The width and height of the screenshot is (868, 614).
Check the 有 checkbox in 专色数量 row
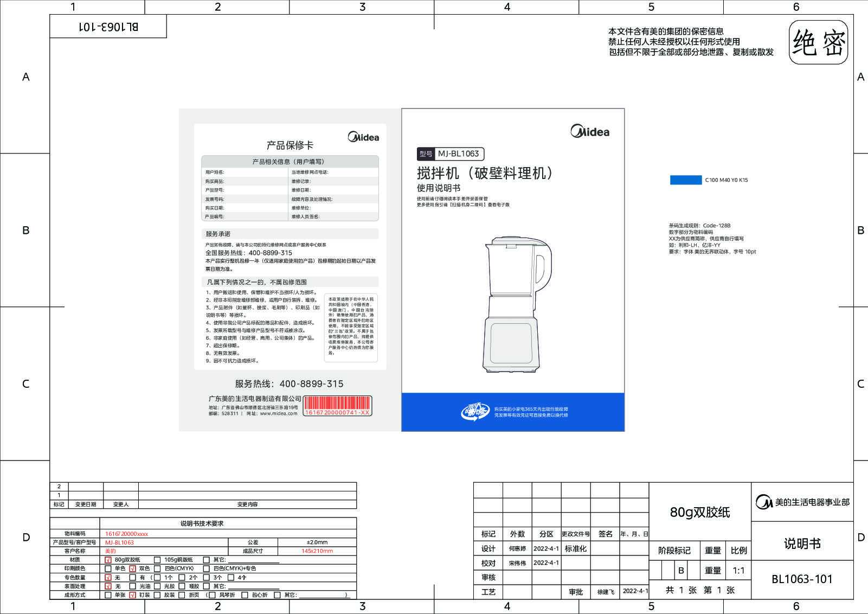pos(132,578)
